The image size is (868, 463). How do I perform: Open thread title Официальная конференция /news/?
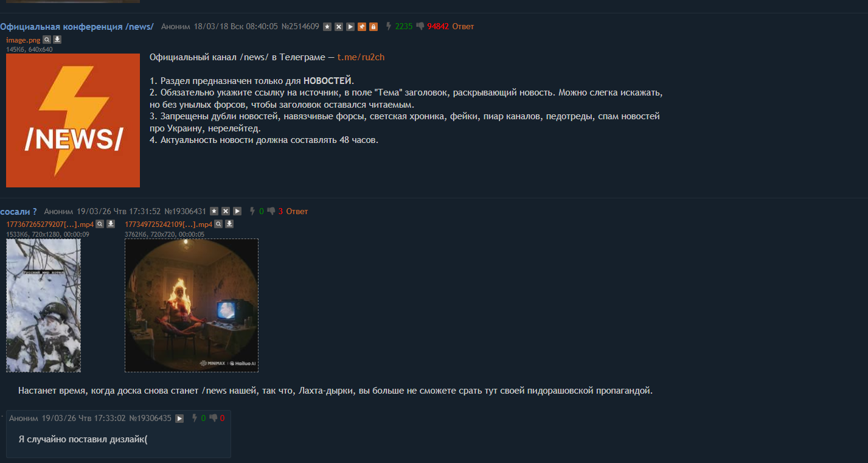click(x=77, y=26)
